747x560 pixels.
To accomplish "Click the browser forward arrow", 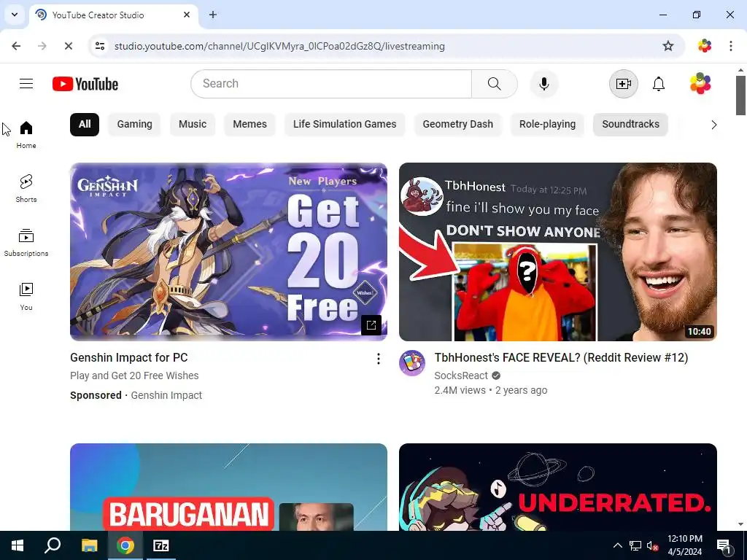I will click(42, 46).
